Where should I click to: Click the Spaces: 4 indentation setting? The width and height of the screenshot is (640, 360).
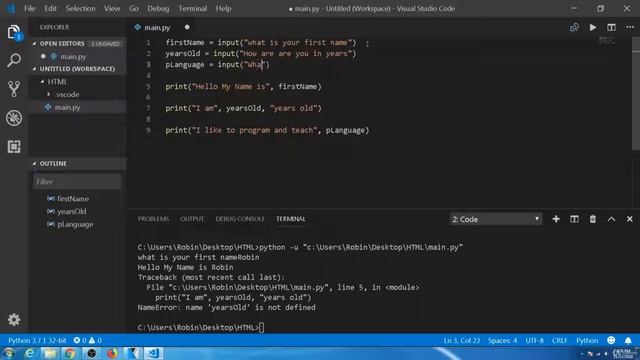pyautogui.click(x=502, y=340)
